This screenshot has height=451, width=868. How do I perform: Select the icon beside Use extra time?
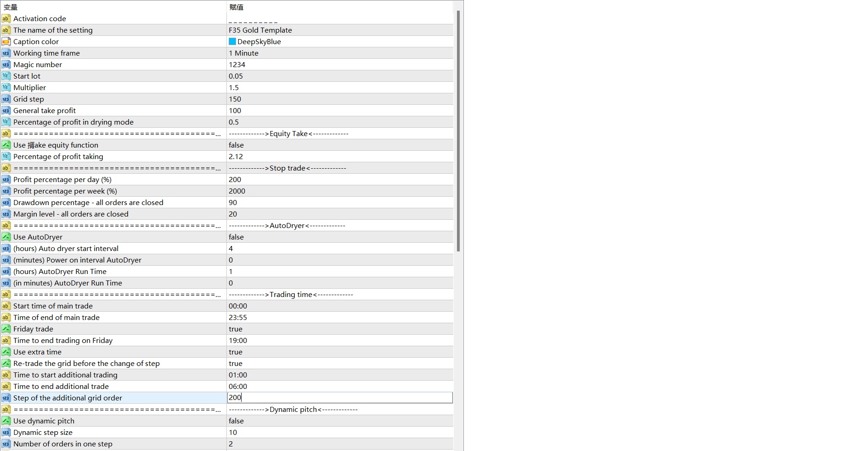click(6, 352)
